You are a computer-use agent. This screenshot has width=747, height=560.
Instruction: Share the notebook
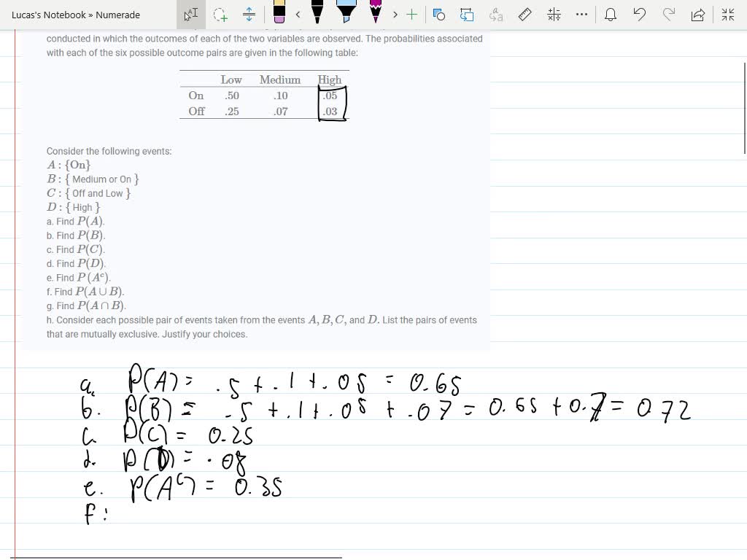coord(697,15)
